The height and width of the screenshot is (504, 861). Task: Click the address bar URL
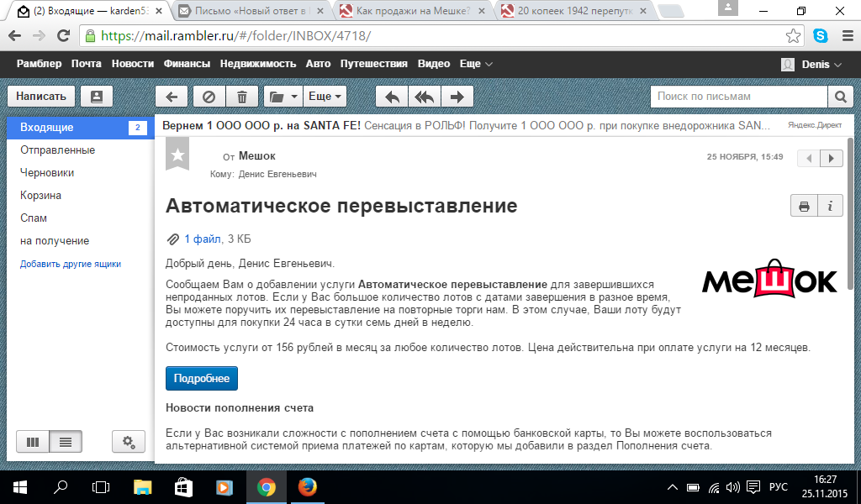236,36
